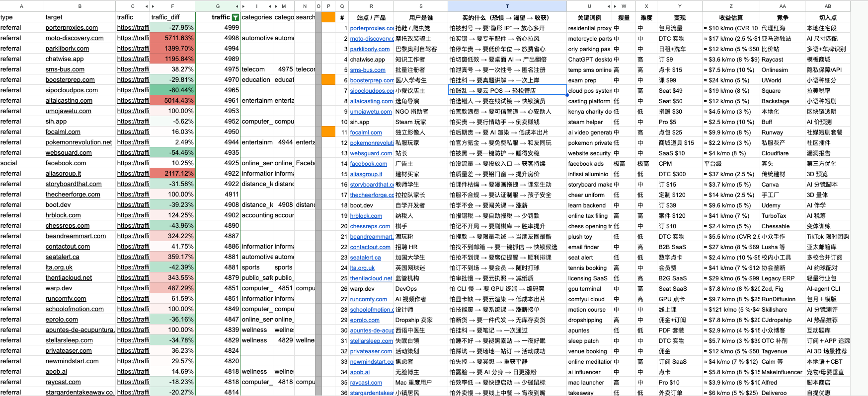The width and height of the screenshot is (868, 396).
Task: Open altaicasting.com link in 站点/产品 column
Action: coord(372,101)
